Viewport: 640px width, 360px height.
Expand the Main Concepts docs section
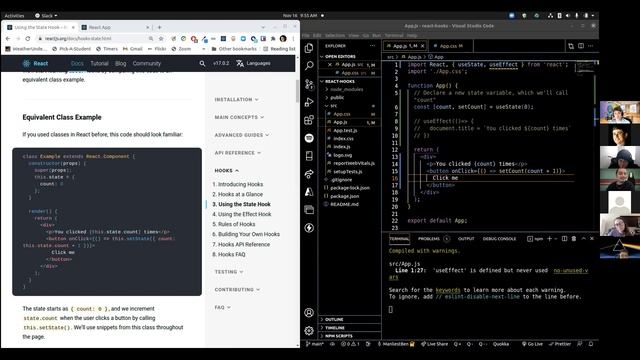239,117
